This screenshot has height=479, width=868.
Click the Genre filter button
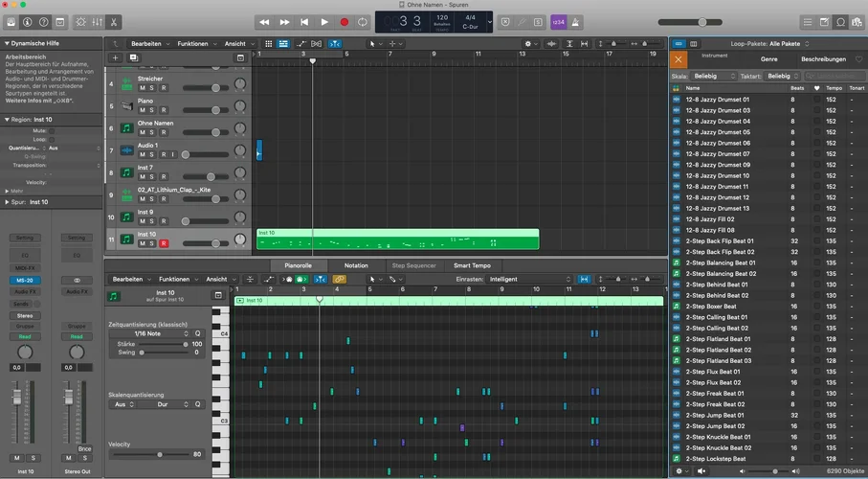pyautogui.click(x=768, y=59)
